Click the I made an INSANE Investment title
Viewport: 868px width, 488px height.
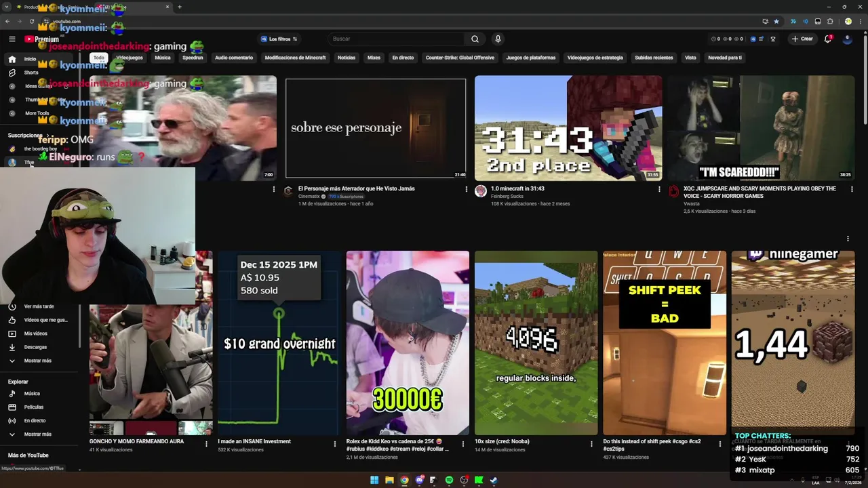click(x=254, y=441)
